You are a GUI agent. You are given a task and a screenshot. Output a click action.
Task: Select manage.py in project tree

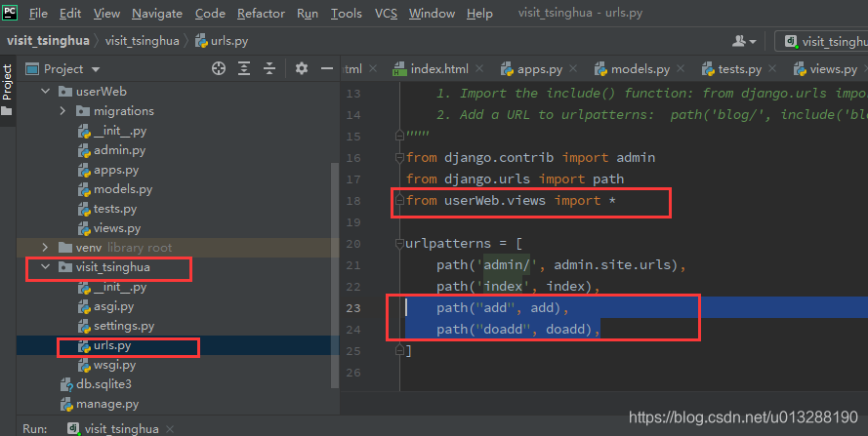pyautogui.click(x=100, y=404)
